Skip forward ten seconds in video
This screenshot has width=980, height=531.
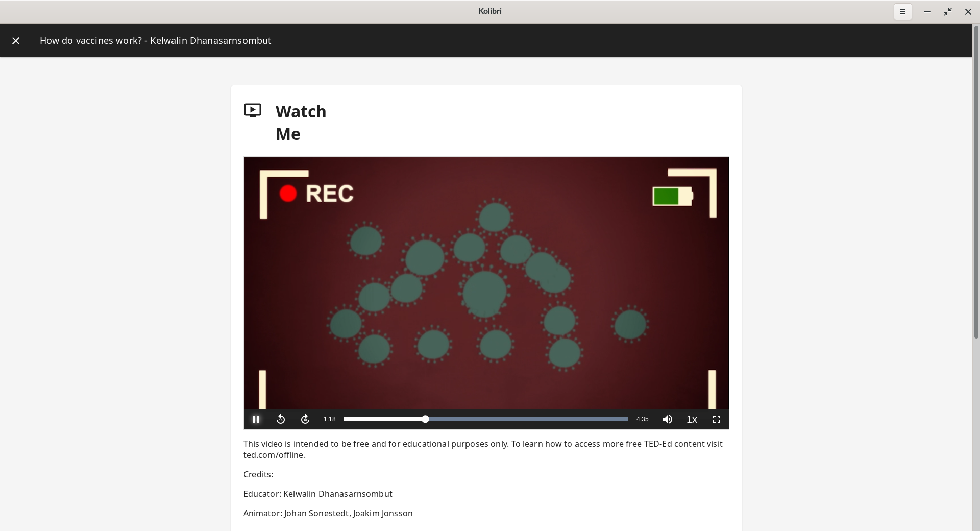pos(305,419)
